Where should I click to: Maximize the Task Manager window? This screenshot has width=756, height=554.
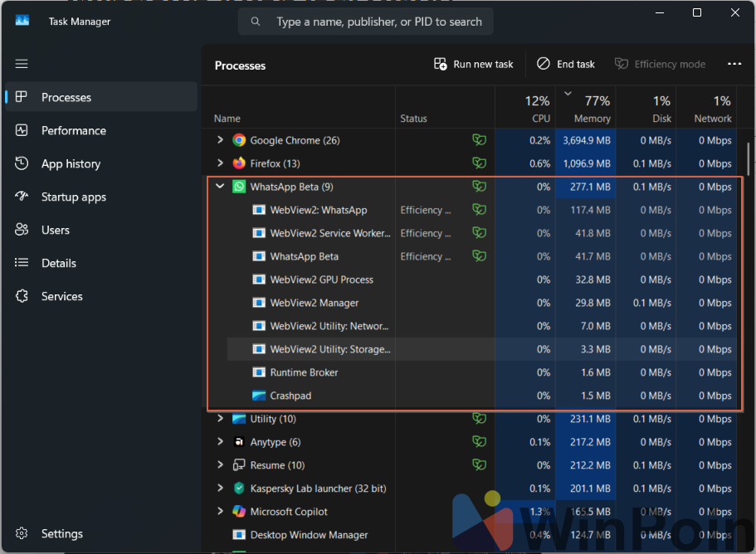[x=697, y=12]
